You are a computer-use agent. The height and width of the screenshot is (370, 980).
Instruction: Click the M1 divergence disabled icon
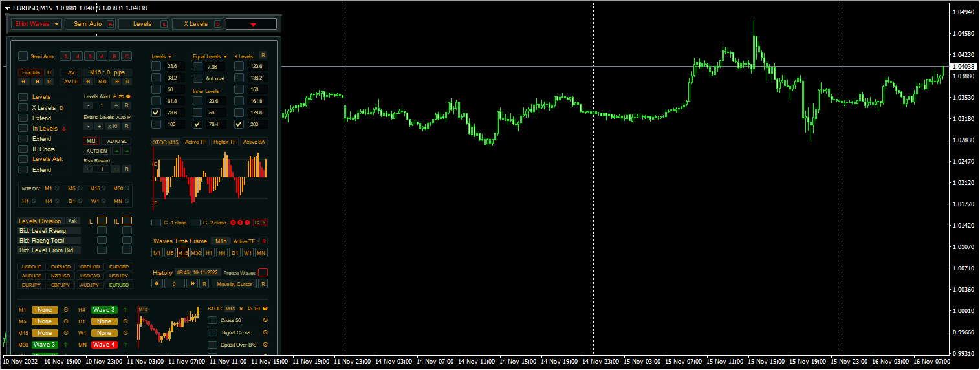57,188
